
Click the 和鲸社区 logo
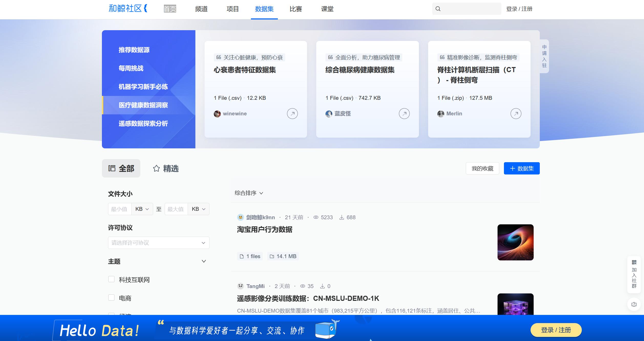[128, 8]
